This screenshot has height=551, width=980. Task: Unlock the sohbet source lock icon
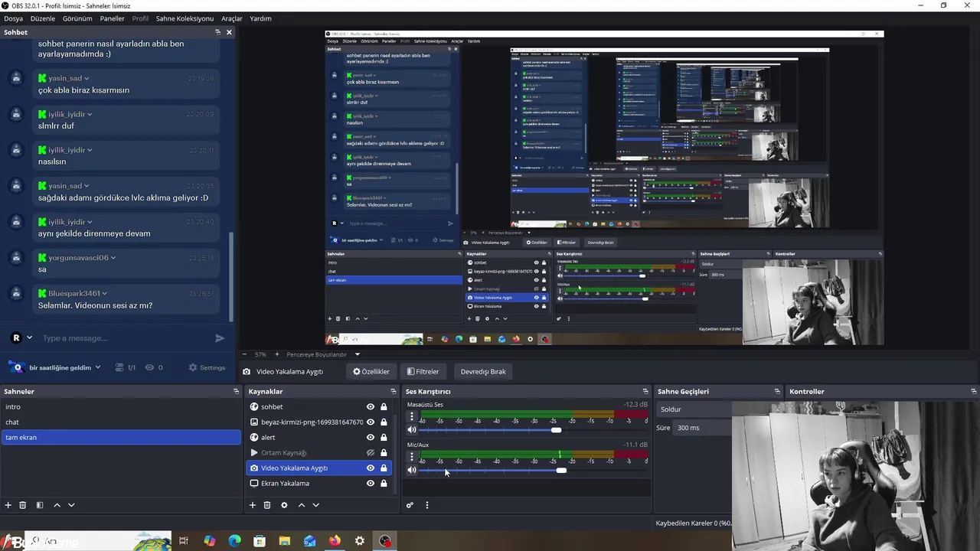(x=384, y=407)
